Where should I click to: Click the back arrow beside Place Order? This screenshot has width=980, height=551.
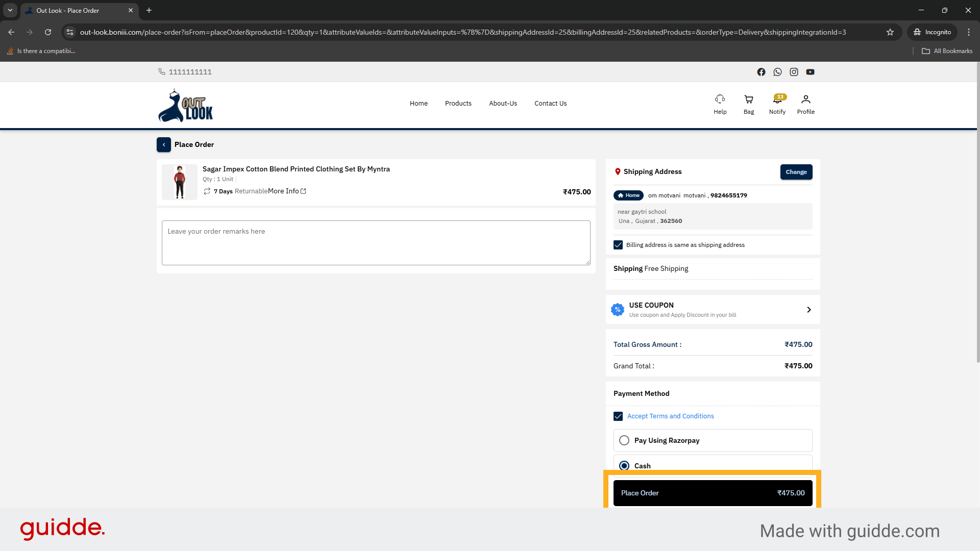163,145
